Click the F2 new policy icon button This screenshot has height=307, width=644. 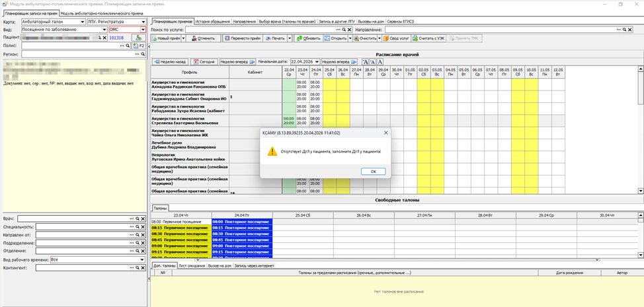(139, 46)
